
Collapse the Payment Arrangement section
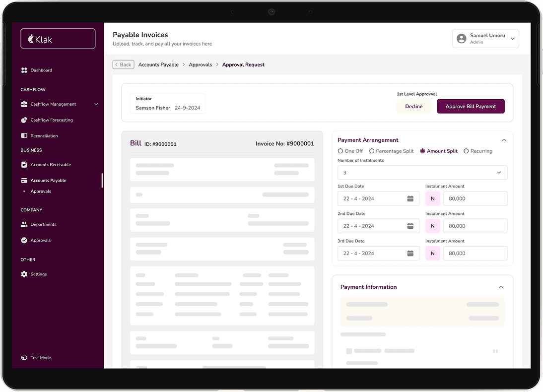[x=504, y=140]
